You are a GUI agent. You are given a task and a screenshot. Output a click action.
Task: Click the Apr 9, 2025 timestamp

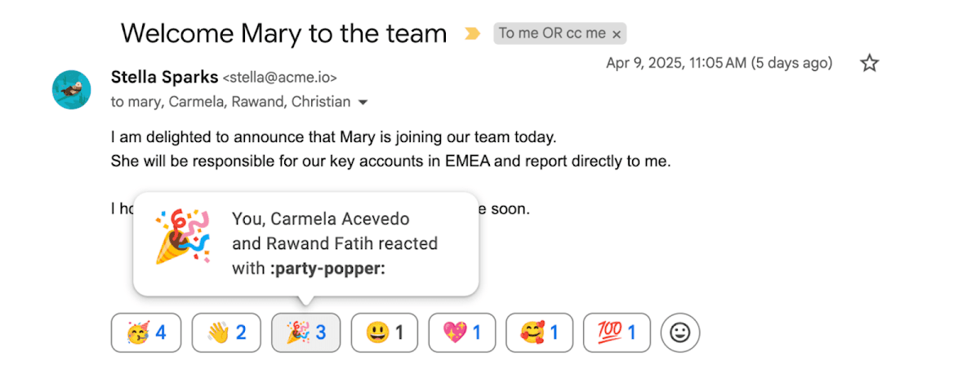[x=719, y=63]
